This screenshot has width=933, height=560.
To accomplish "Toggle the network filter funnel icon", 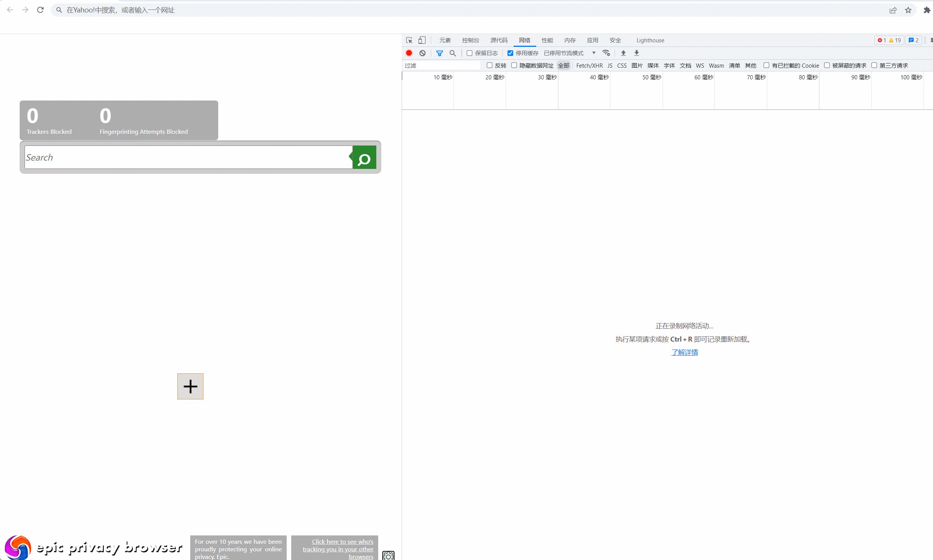I will tap(439, 53).
